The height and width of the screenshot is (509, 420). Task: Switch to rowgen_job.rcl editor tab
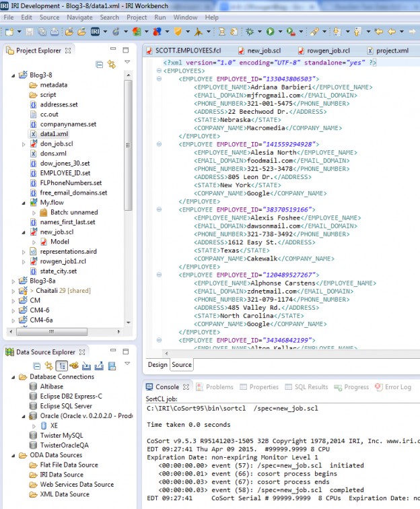tap(324, 50)
